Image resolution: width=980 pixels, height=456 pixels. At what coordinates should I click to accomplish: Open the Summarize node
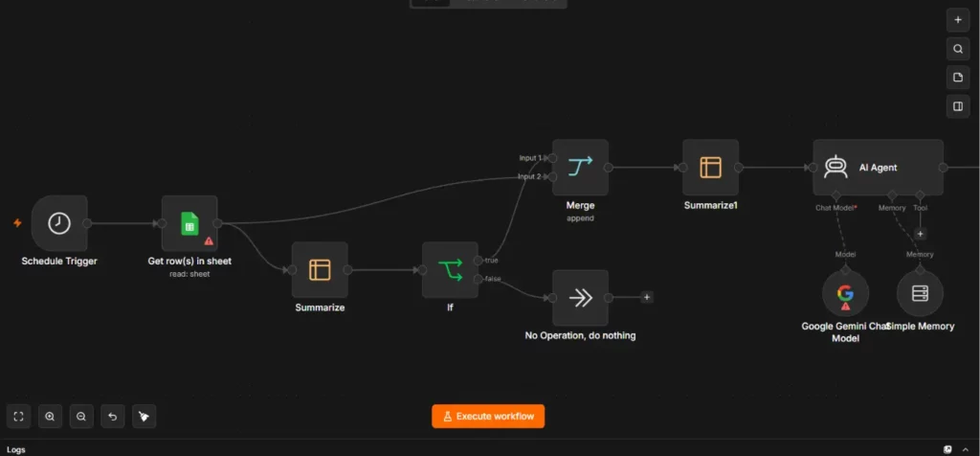pyautogui.click(x=320, y=269)
